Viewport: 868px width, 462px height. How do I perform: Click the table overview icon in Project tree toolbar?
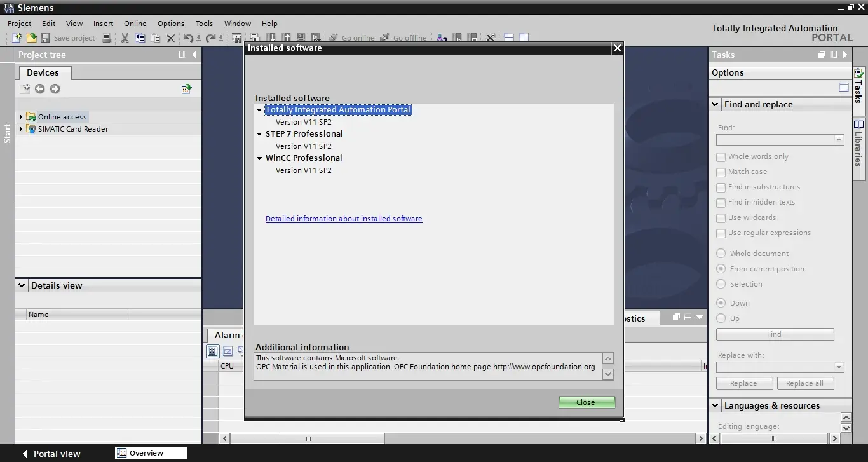[186, 89]
